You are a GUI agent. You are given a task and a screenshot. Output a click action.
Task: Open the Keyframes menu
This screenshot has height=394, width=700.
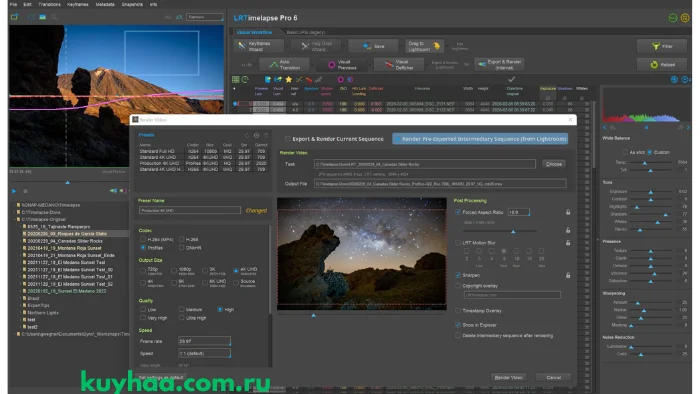[78, 4]
